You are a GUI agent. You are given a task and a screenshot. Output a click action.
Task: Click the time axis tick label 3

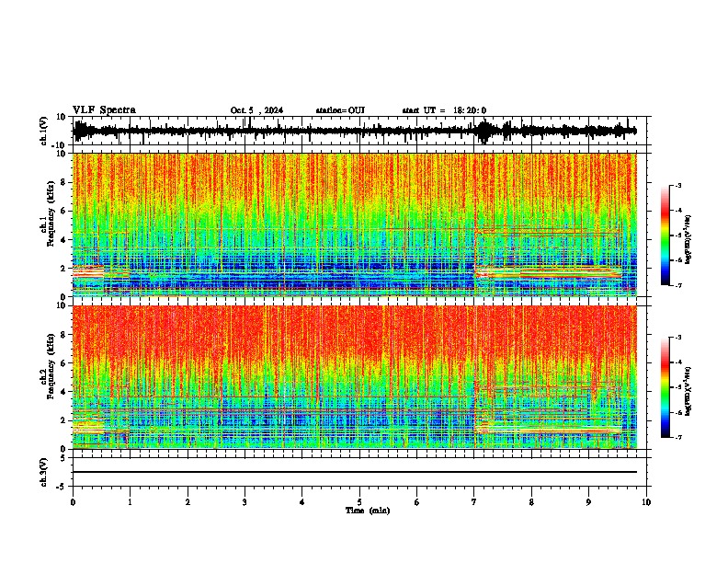point(245,502)
